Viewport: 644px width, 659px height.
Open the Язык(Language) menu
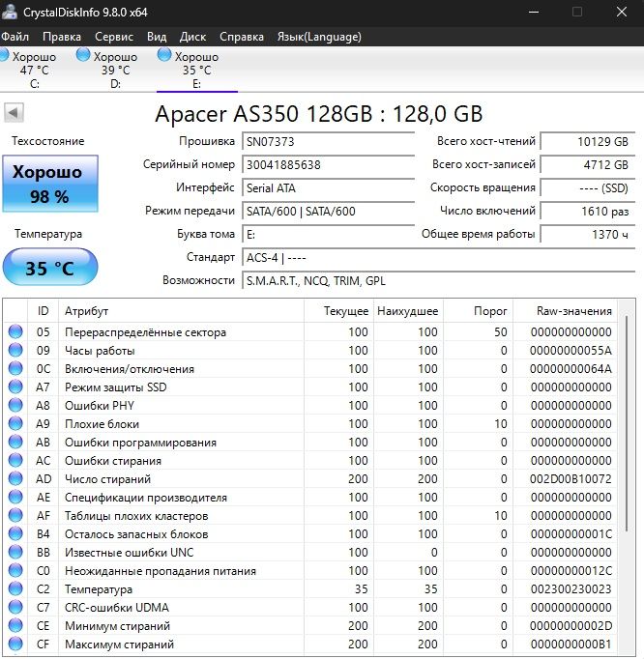pos(319,37)
